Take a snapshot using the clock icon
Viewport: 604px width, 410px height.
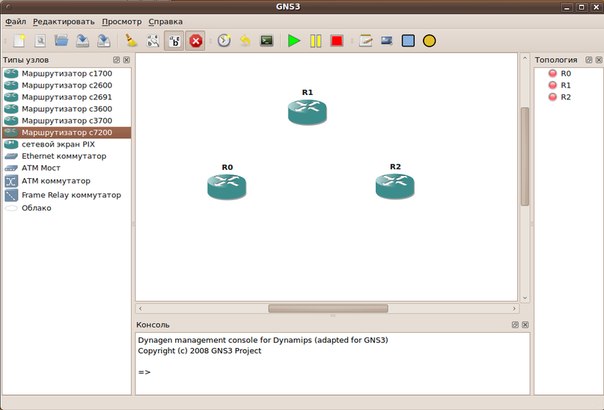click(224, 40)
